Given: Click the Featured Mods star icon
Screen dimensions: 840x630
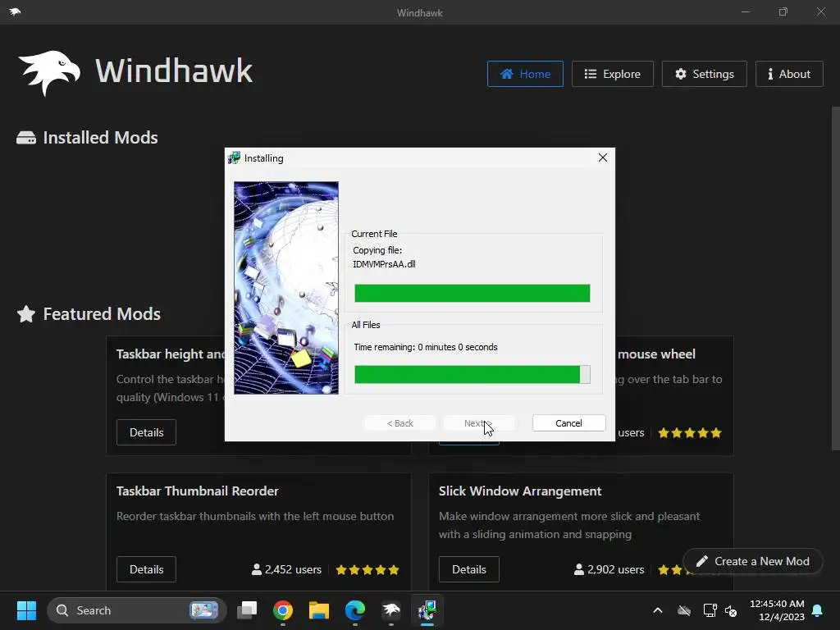Looking at the screenshot, I should [26, 314].
